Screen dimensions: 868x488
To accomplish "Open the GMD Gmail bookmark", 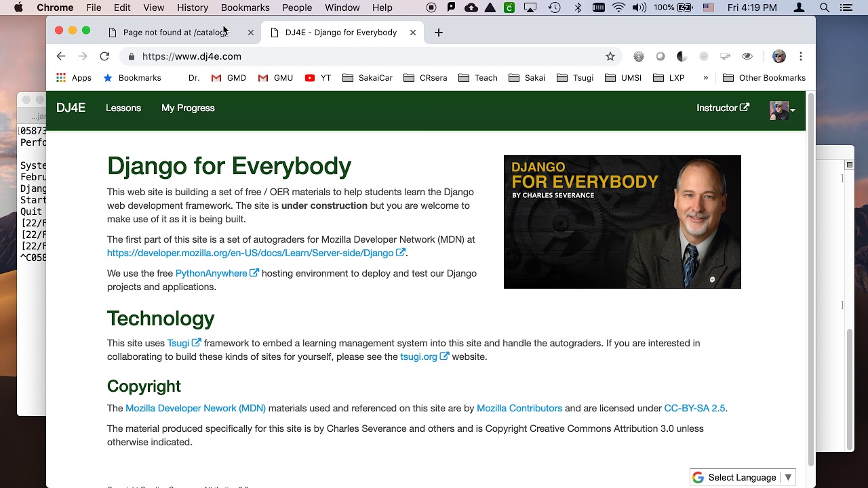I will click(229, 78).
